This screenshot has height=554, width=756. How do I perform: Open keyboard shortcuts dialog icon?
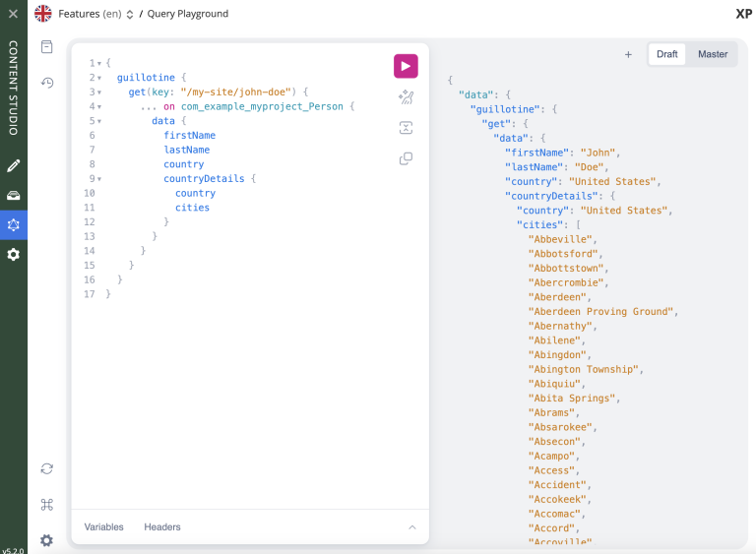pos(46,505)
